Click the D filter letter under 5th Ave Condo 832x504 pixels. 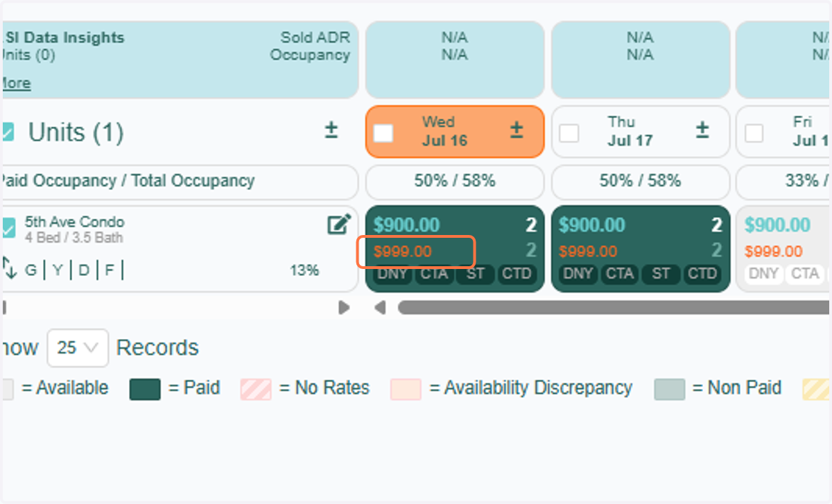pos(83,270)
